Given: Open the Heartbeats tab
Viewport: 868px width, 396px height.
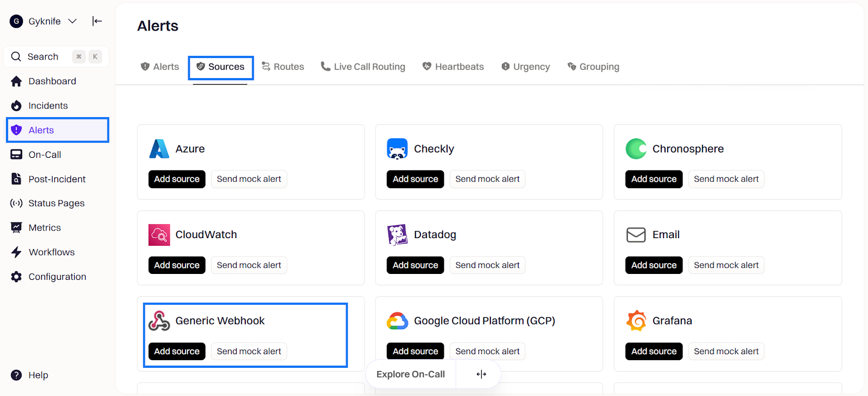Looking at the screenshot, I should (453, 67).
